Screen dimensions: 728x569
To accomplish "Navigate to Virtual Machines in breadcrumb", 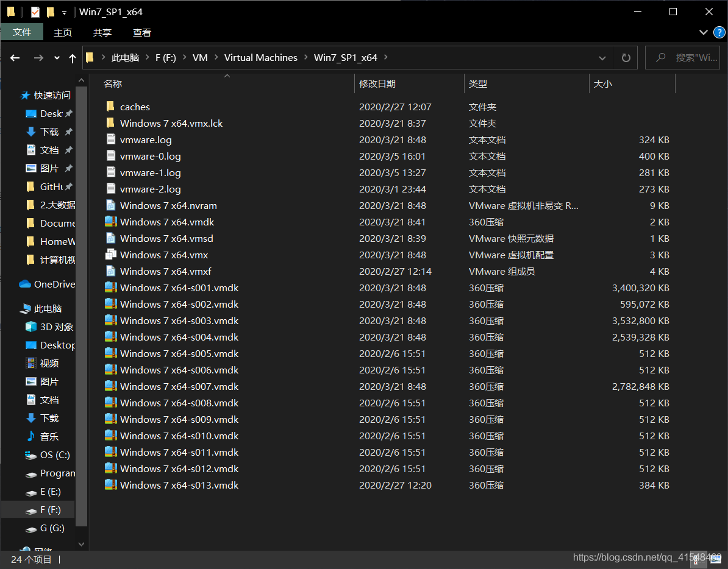I will (x=261, y=57).
